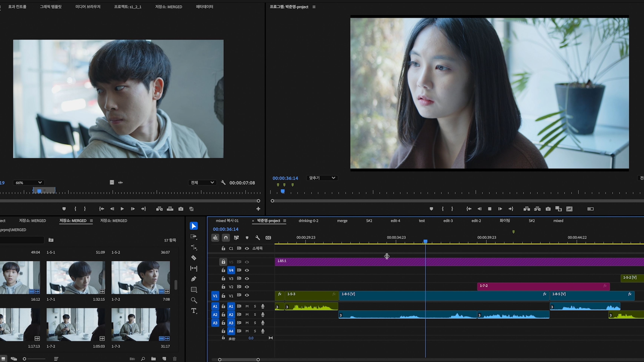Open the 전체 resolution dropdown in Source monitor

(202, 183)
